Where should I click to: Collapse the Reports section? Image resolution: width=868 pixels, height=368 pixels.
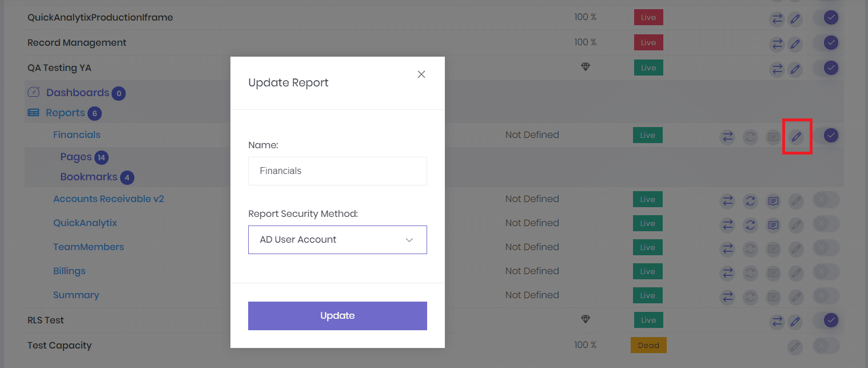63,113
